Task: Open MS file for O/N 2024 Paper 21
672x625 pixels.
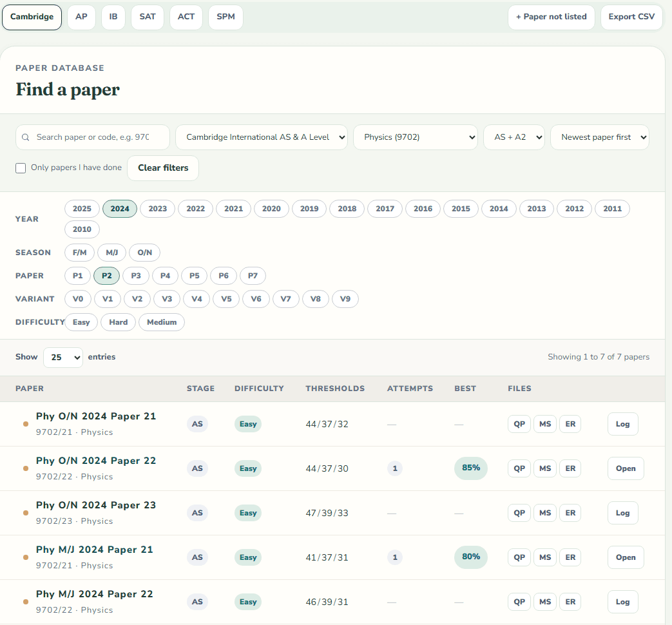Action: pos(545,424)
